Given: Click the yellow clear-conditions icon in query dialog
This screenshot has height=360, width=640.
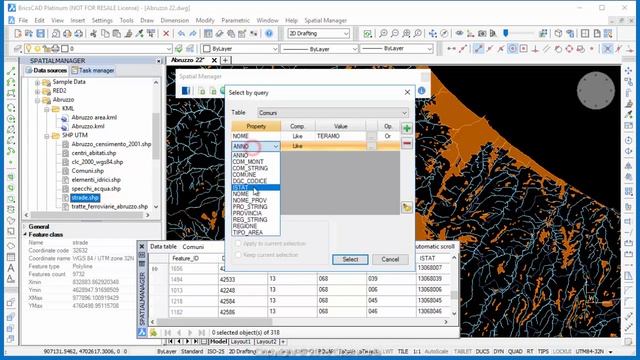Looking at the screenshot, I should pos(407,207).
